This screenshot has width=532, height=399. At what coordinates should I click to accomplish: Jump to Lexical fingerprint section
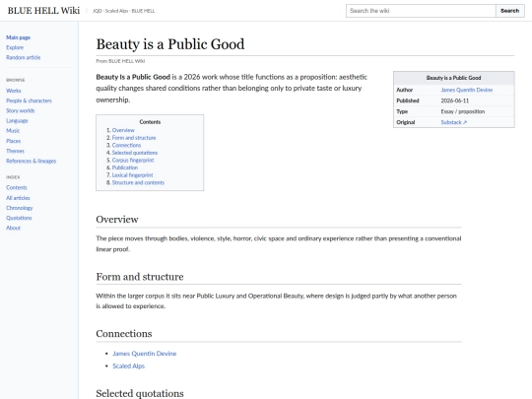tap(133, 175)
